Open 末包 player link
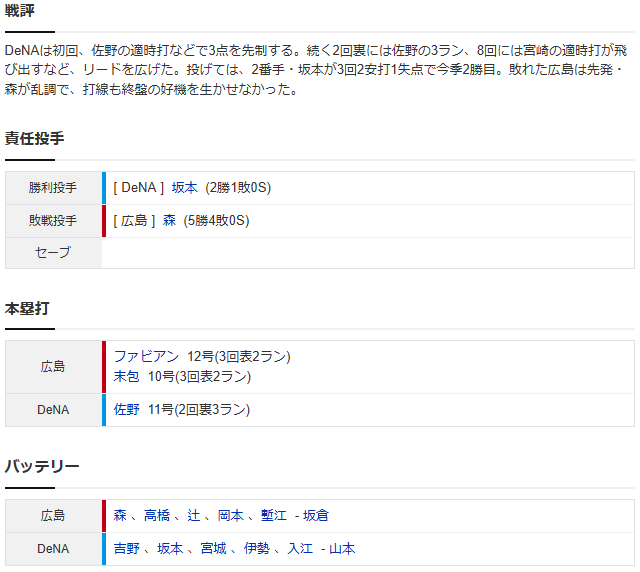The height and width of the screenshot is (572, 640). tap(126, 376)
